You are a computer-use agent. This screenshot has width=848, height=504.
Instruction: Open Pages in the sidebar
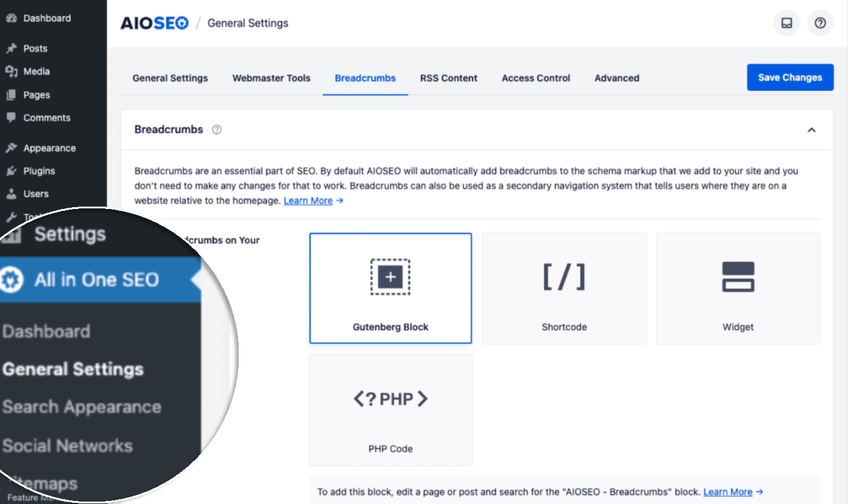pos(36,95)
